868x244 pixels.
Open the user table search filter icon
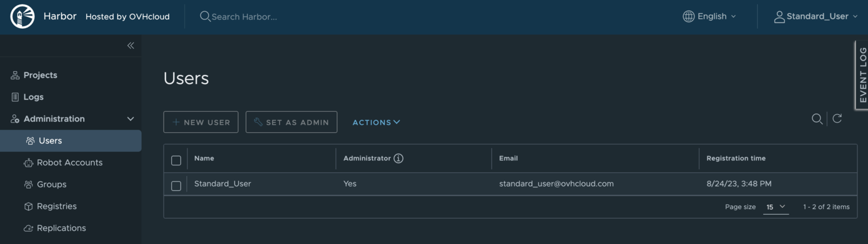click(x=817, y=119)
